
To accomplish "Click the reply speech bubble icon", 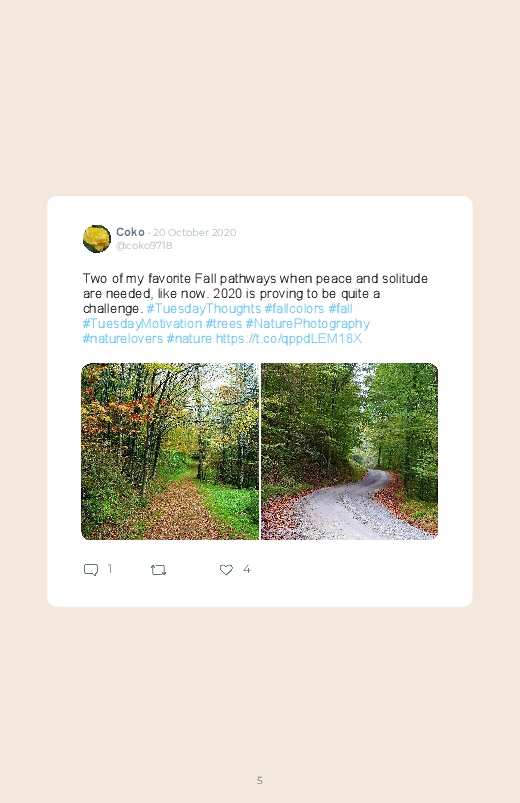I will coord(91,569).
